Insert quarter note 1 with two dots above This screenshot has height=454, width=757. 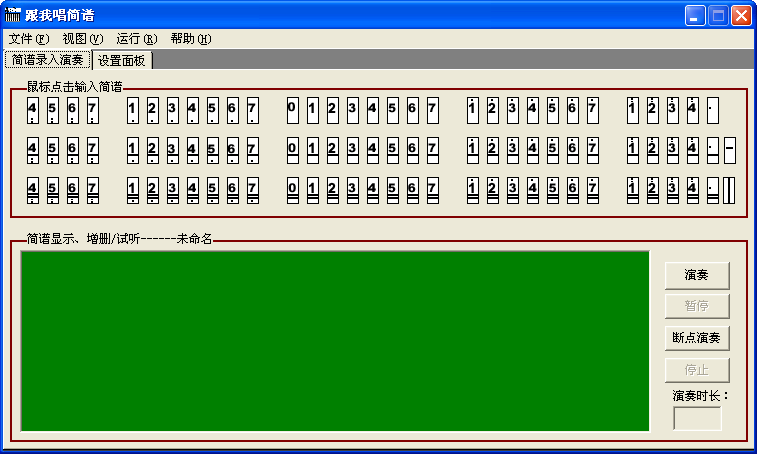point(632,111)
